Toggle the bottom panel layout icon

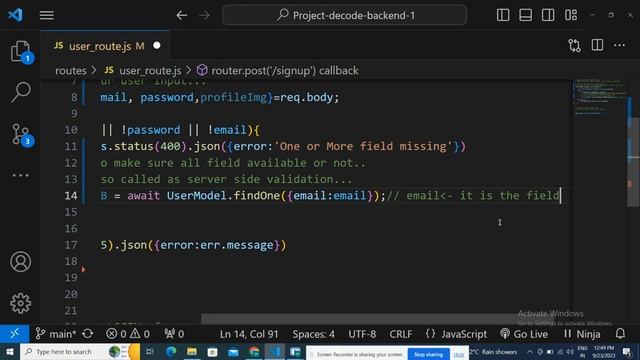[525, 15]
